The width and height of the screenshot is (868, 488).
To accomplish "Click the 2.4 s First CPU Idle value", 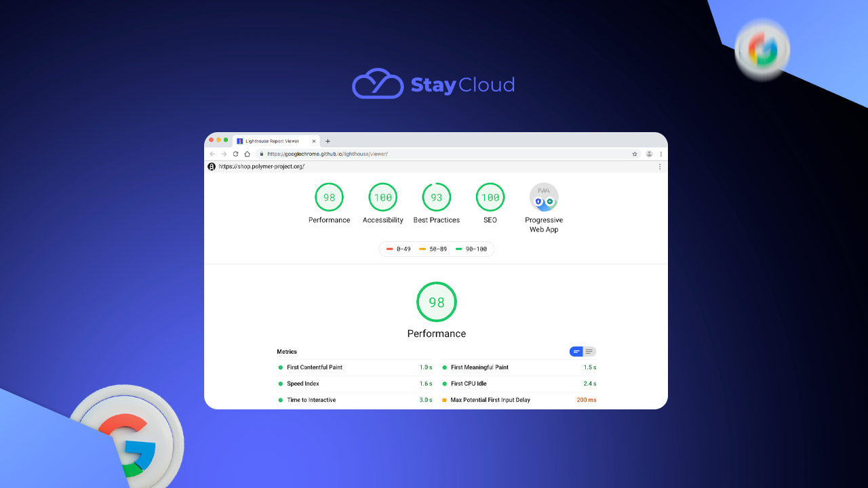I will click(590, 384).
